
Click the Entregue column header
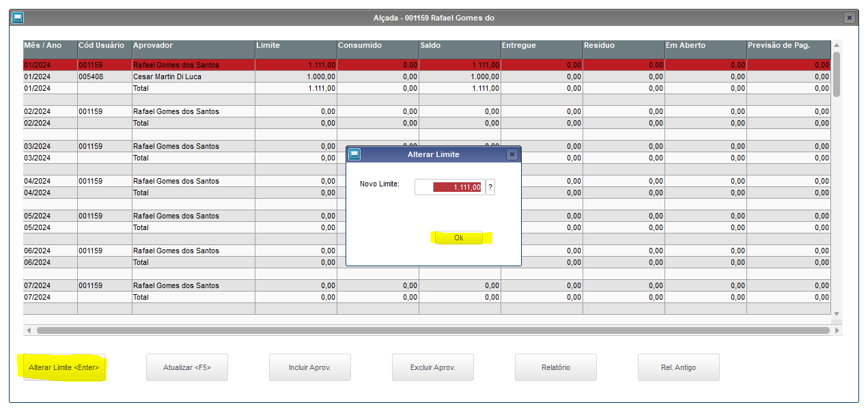coord(542,49)
